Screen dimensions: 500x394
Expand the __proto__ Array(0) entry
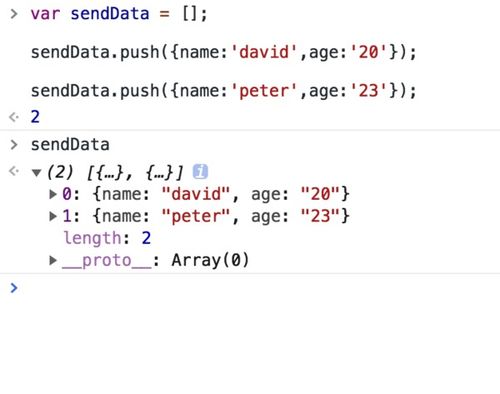[x=53, y=260]
